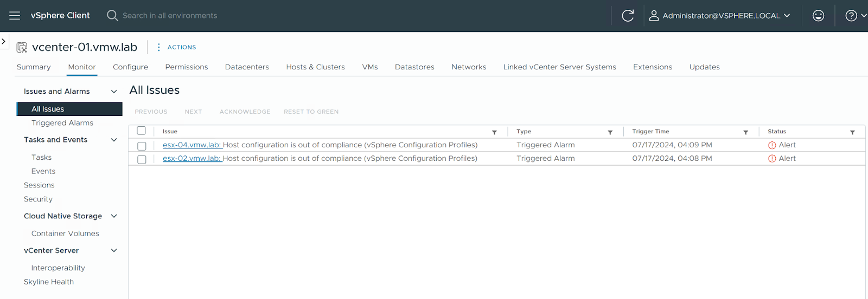The height and width of the screenshot is (299, 868).
Task: Switch to the Extensions tab
Action: [x=653, y=67]
